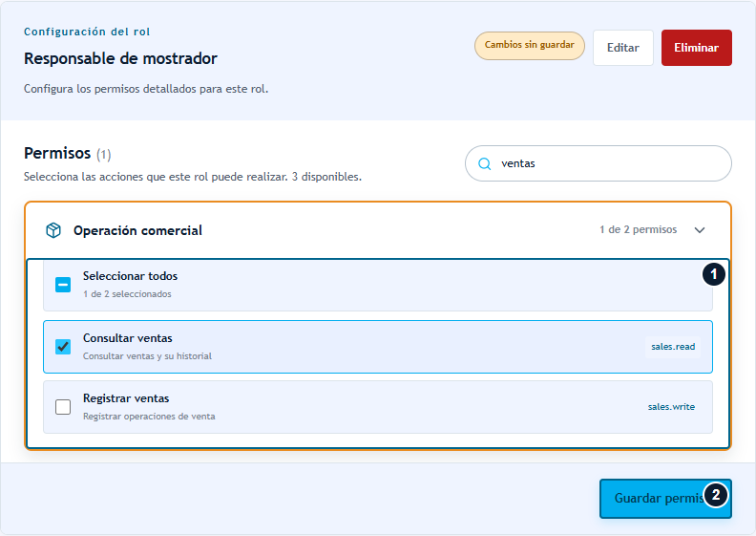Click the Consultar ventas title

[x=127, y=338]
